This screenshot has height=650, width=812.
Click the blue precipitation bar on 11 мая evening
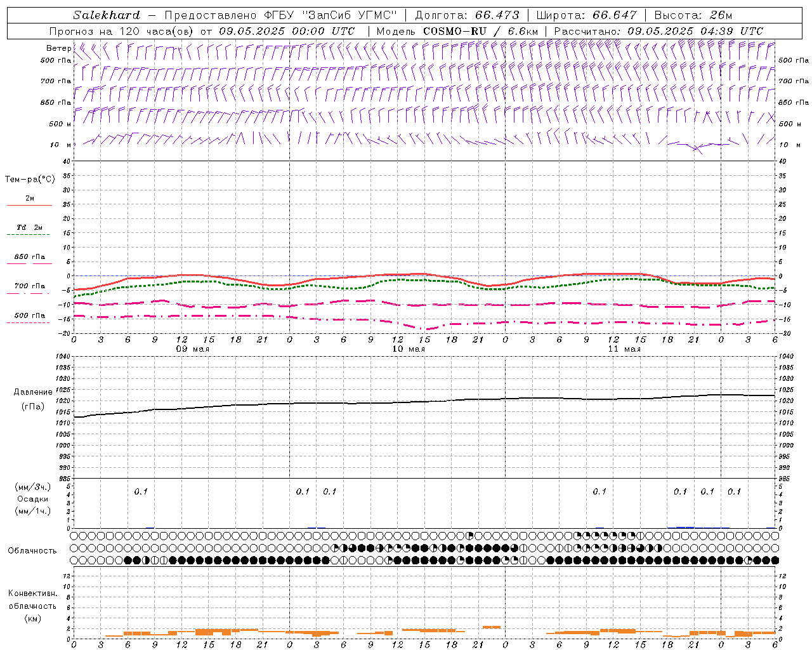(684, 527)
